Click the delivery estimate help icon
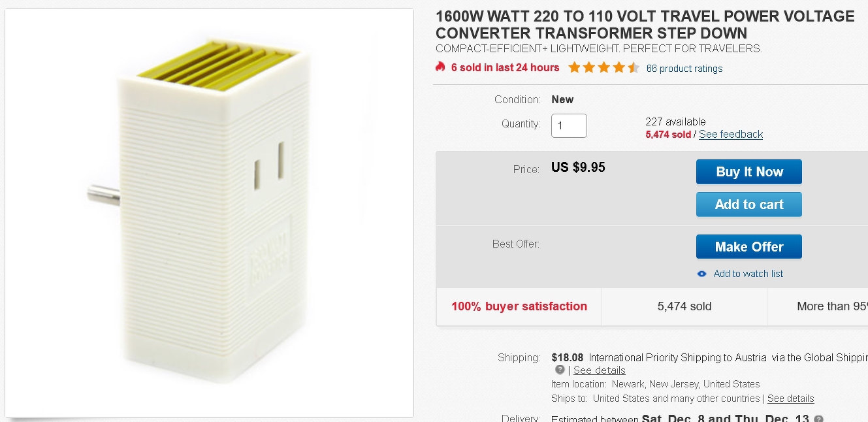The height and width of the screenshot is (422, 868). click(819, 419)
